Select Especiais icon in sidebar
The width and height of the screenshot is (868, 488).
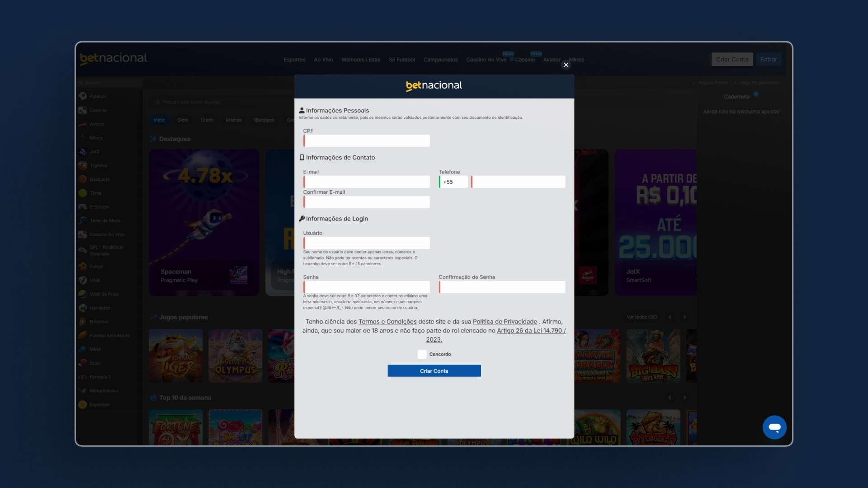(x=82, y=404)
